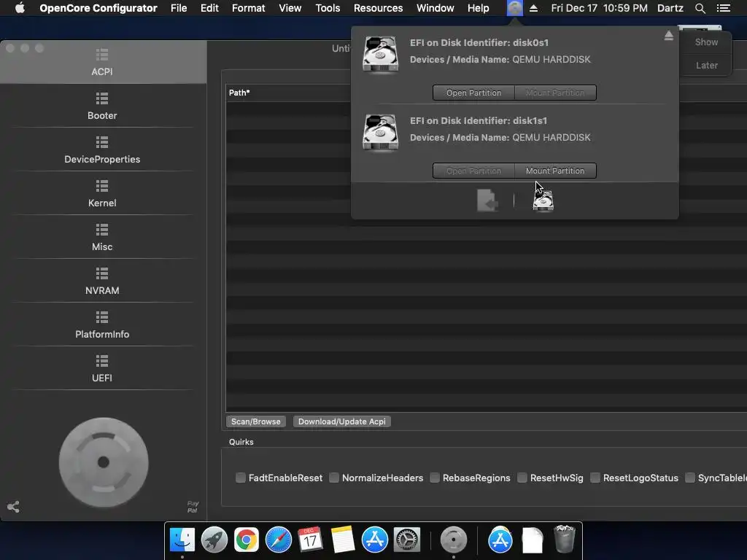
Task: Open the blank document in the Dock
Action: coord(532,540)
